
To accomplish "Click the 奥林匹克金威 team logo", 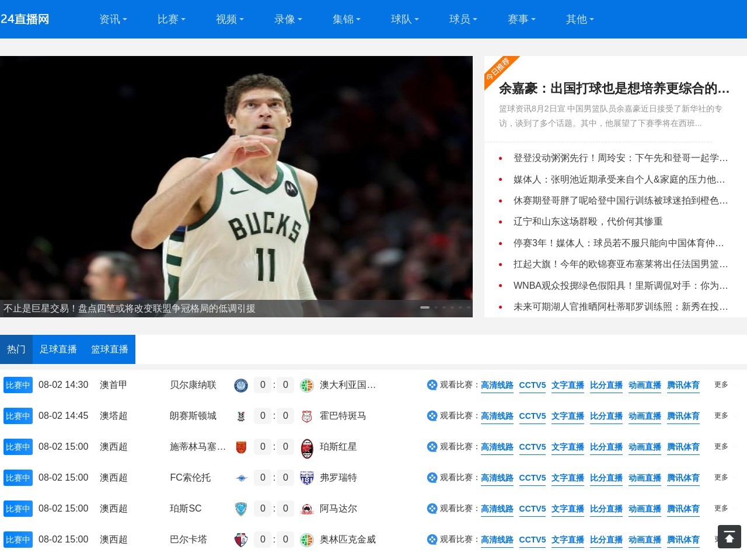I will click(307, 540).
